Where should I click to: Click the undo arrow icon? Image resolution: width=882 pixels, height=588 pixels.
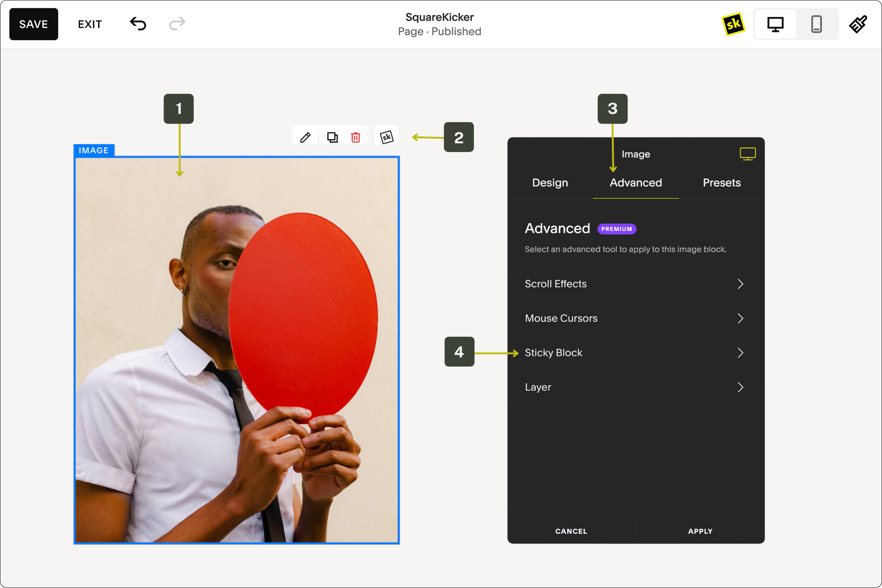click(138, 25)
